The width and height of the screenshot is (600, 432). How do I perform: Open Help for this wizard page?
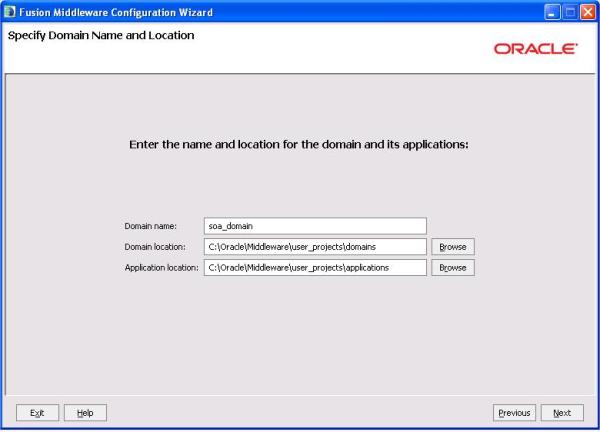(85, 412)
